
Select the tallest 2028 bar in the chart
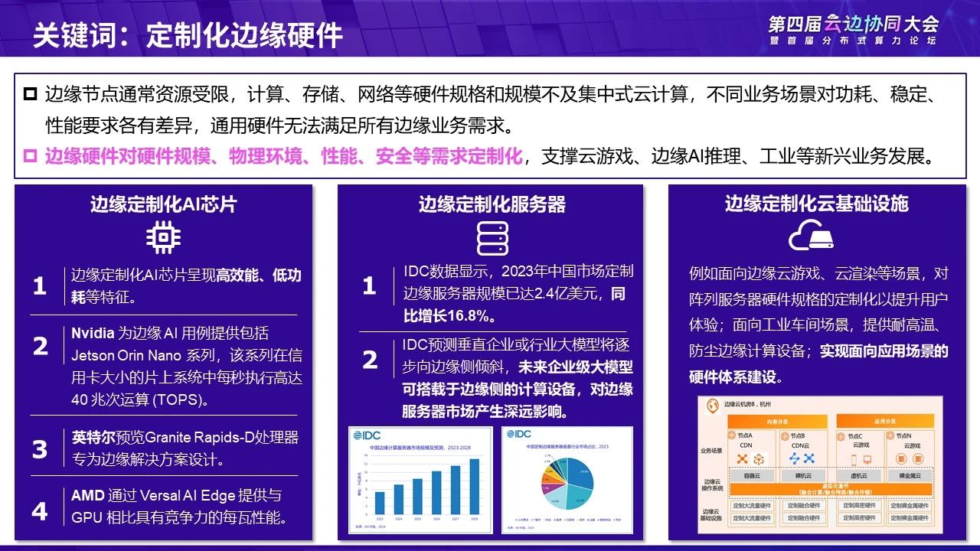pyautogui.click(x=474, y=486)
